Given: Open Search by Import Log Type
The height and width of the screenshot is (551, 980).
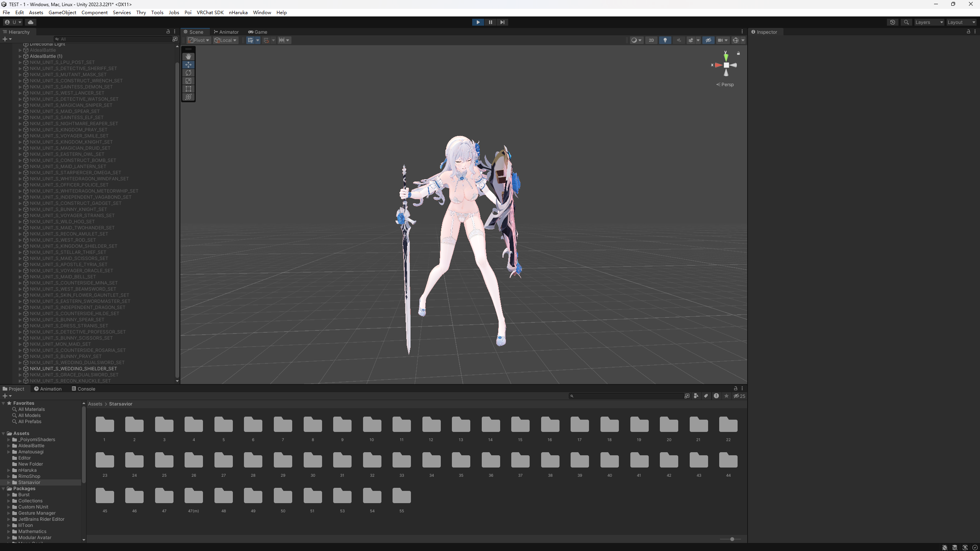Looking at the screenshot, I should 716,396.
